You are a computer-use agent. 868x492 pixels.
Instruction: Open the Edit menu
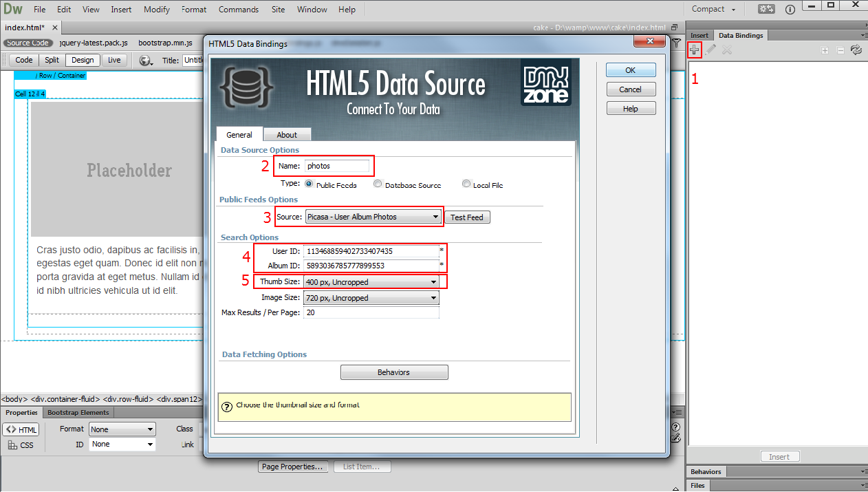tap(64, 10)
